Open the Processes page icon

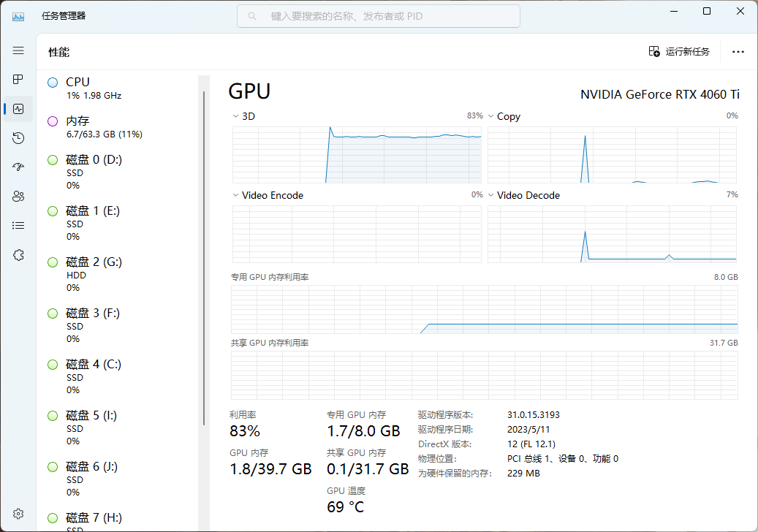tap(18, 79)
